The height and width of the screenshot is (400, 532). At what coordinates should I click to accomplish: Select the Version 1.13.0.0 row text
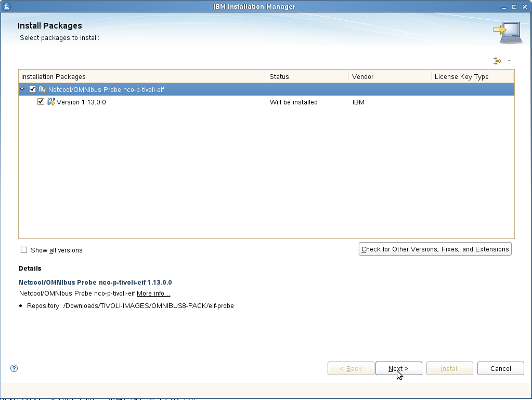81,102
